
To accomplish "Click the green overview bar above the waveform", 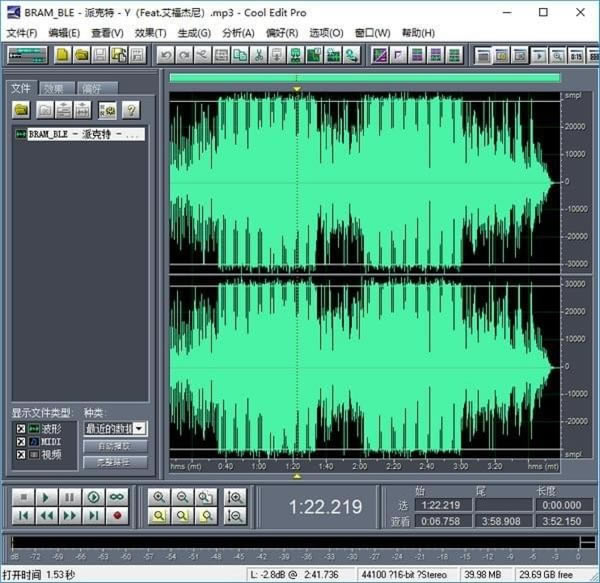I will coord(364,77).
